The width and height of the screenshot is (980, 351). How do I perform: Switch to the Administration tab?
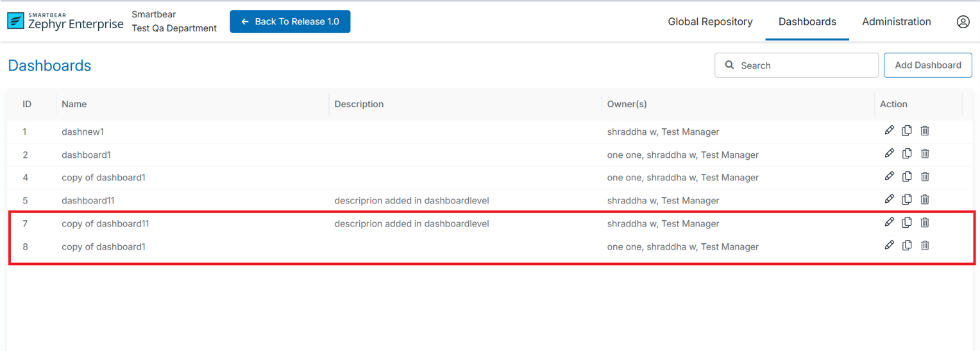pos(896,22)
